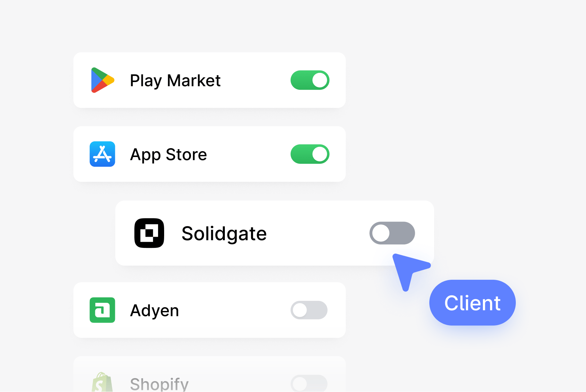This screenshot has width=586, height=392.
Task: Click the Google Play Market logo icon
Action: point(102,80)
